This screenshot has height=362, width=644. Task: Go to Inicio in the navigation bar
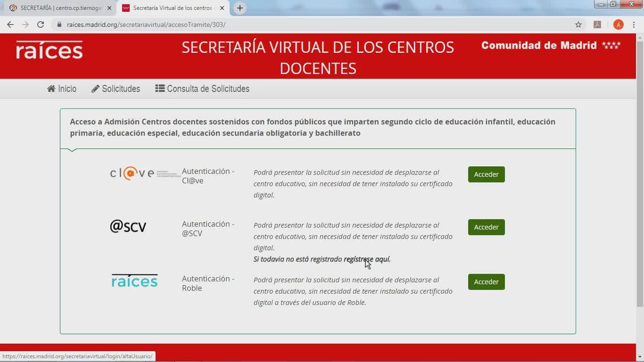click(62, 89)
